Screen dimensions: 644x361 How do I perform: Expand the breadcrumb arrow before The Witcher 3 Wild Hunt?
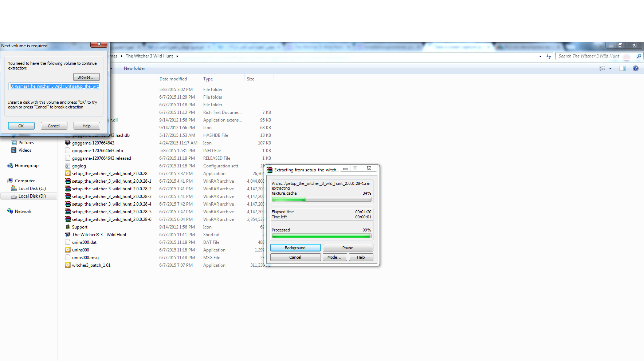tap(122, 56)
